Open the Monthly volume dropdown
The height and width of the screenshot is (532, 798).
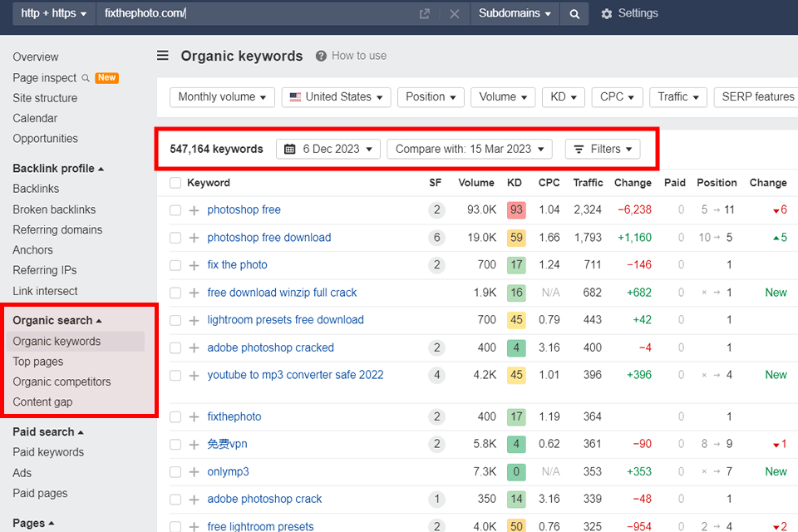222,96
